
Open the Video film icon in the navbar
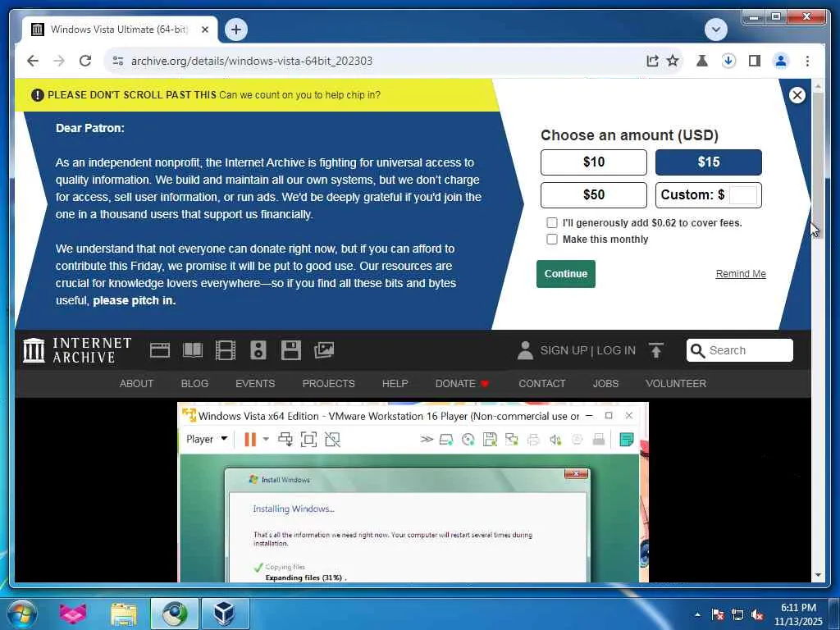click(225, 350)
